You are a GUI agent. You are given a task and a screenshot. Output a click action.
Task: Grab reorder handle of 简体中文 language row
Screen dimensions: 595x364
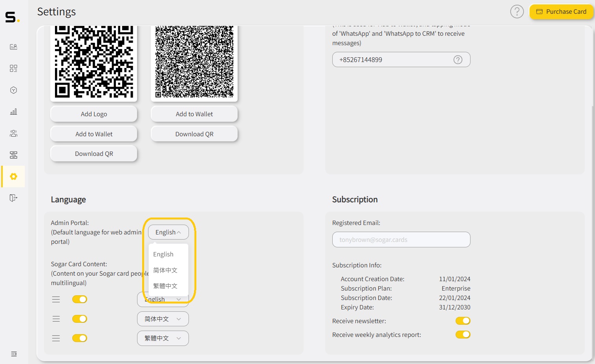point(56,319)
